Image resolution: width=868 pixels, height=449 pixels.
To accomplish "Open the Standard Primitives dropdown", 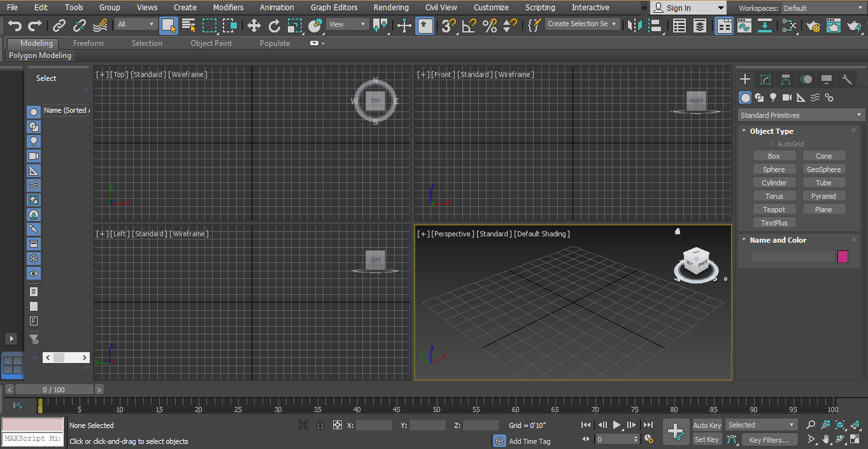I will pyautogui.click(x=800, y=115).
